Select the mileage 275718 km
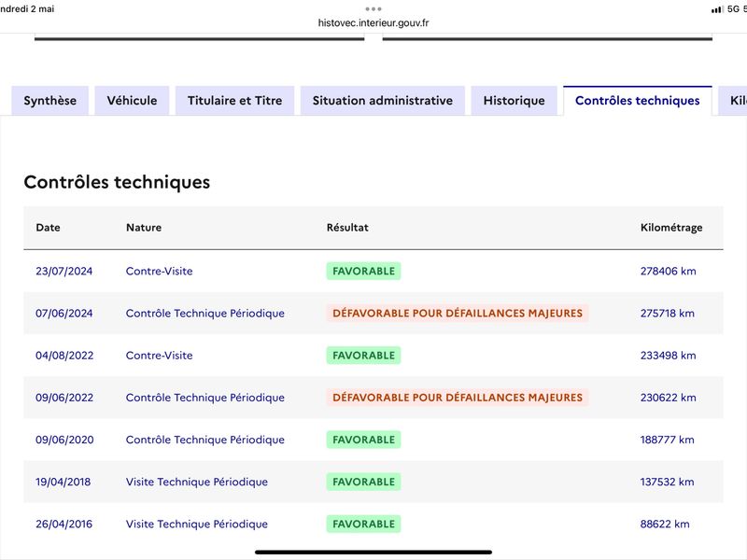 (667, 314)
